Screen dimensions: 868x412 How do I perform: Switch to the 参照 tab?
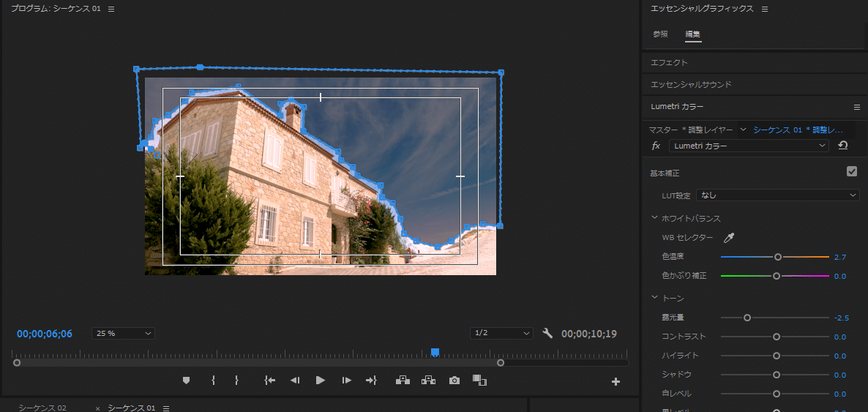[660, 34]
